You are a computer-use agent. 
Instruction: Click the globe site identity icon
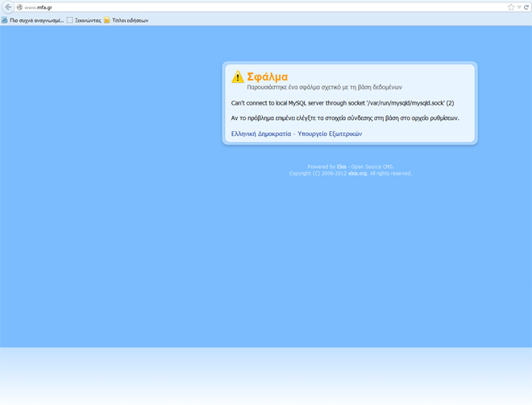click(19, 7)
